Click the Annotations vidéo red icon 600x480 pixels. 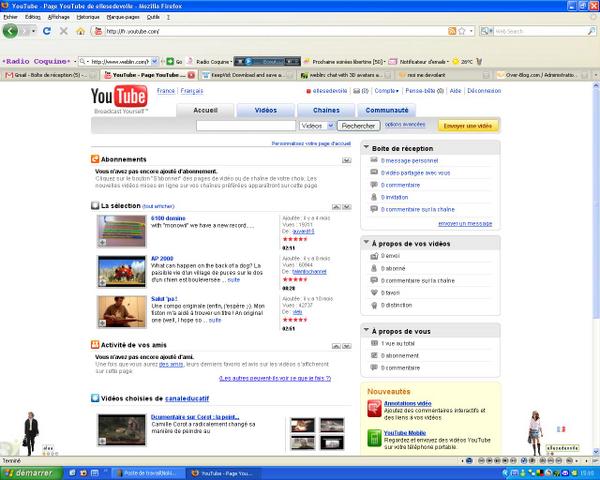pyautogui.click(x=374, y=408)
